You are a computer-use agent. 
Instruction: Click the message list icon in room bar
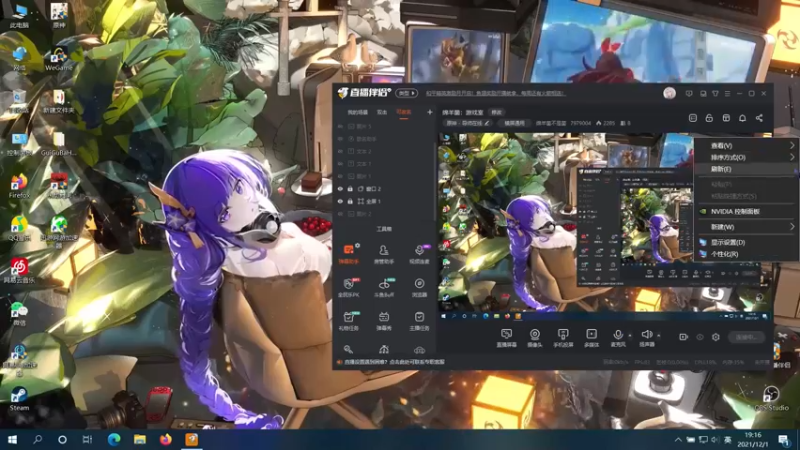(693, 118)
